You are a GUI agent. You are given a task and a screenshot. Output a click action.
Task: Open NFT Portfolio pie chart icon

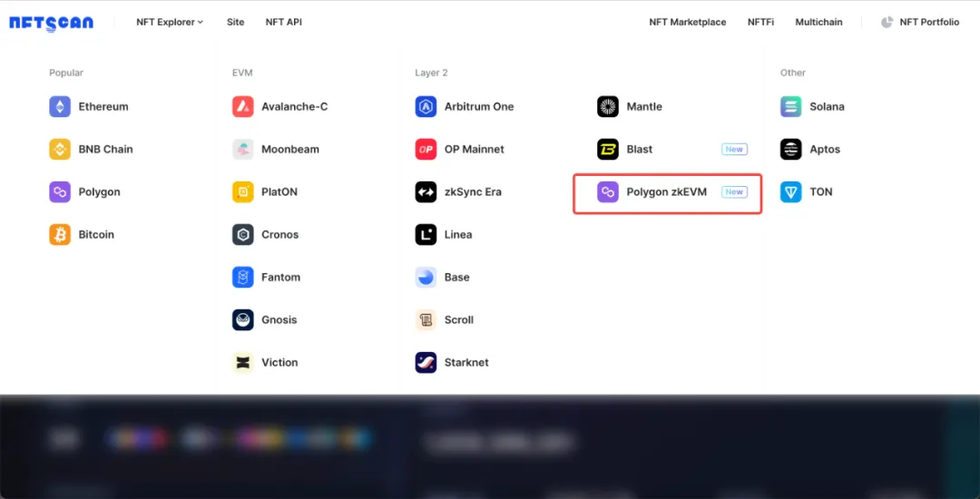click(887, 23)
